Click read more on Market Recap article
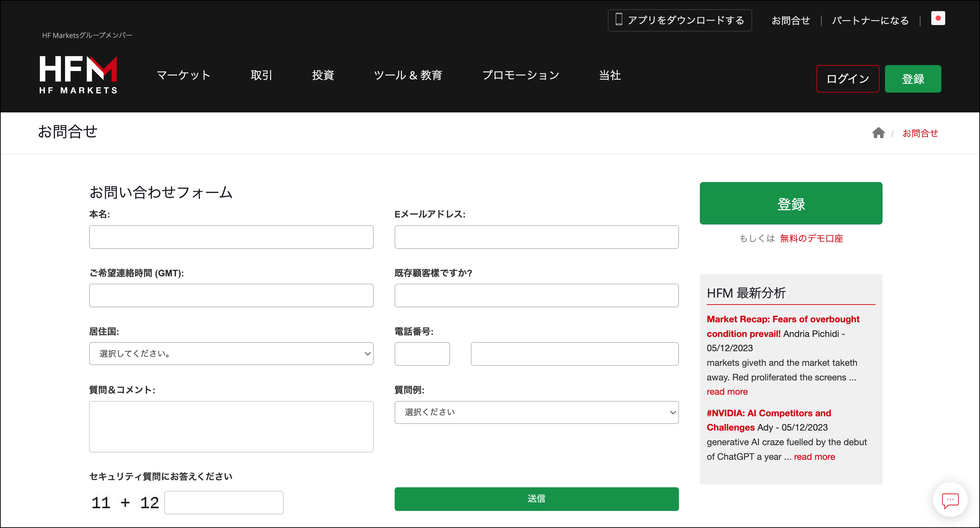The image size is (980, 528). (x=727, y=391)
